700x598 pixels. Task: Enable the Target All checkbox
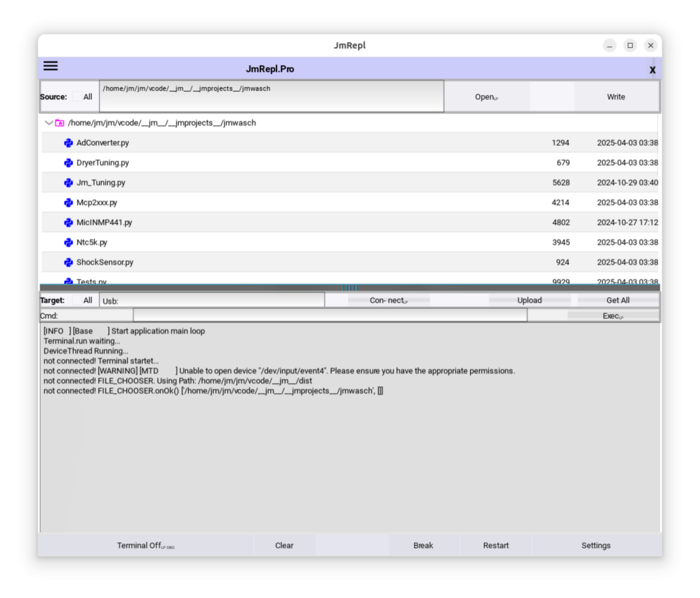pos(77,300)
